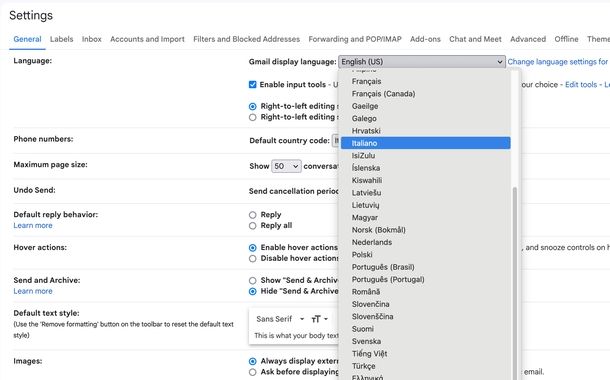Click Learn more under Default reply behavior
Viewport: 610px width, 380px height.
point(33,226)
